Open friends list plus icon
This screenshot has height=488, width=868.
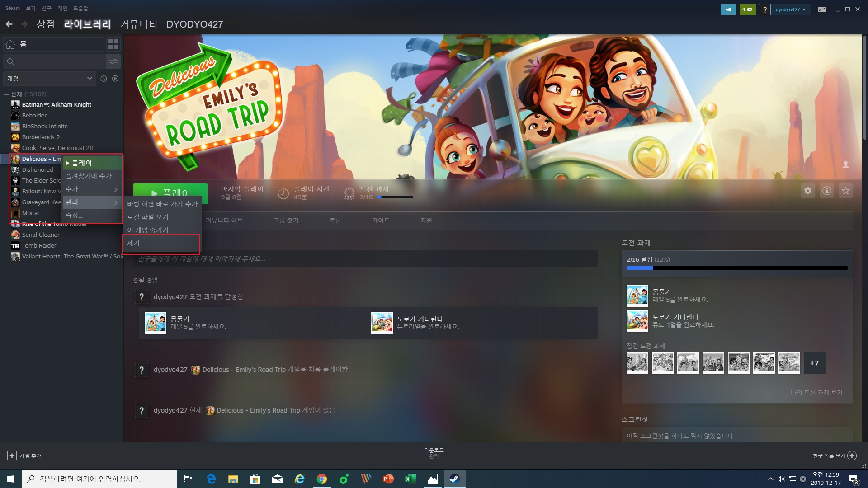852,455
